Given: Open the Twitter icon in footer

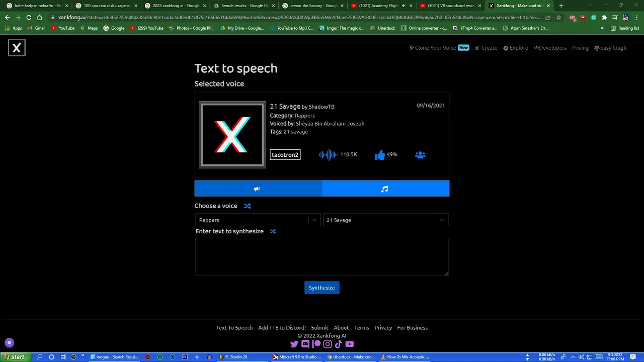Looking at the screenshot, I should pos(294,344).
